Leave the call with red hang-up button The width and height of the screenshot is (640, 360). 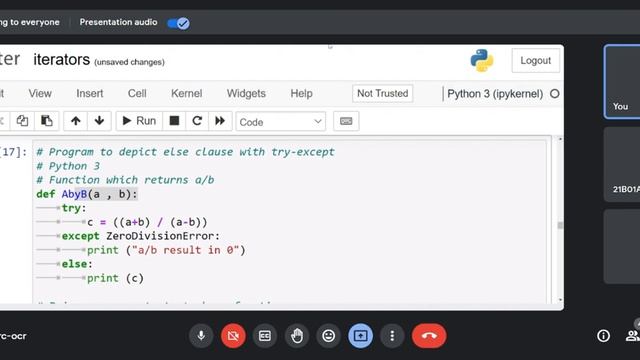(x=429, y=336)
